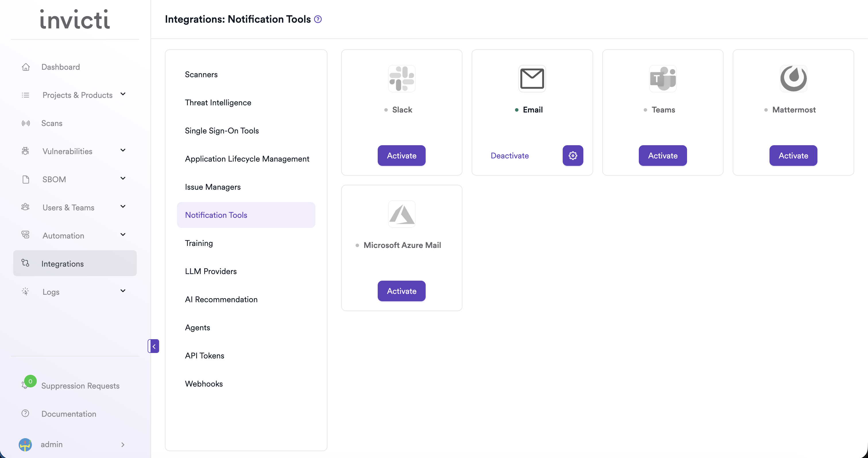Activate the Mattermost integration

point(793,155)
